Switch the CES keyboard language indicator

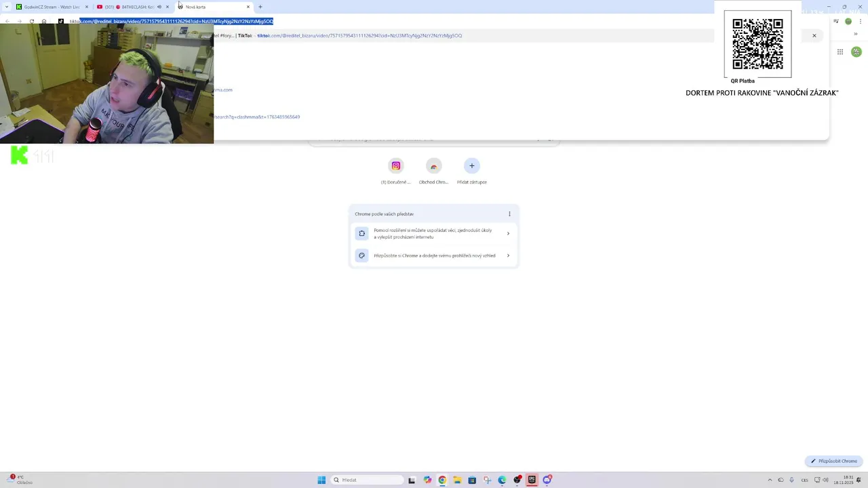[805, 480]
